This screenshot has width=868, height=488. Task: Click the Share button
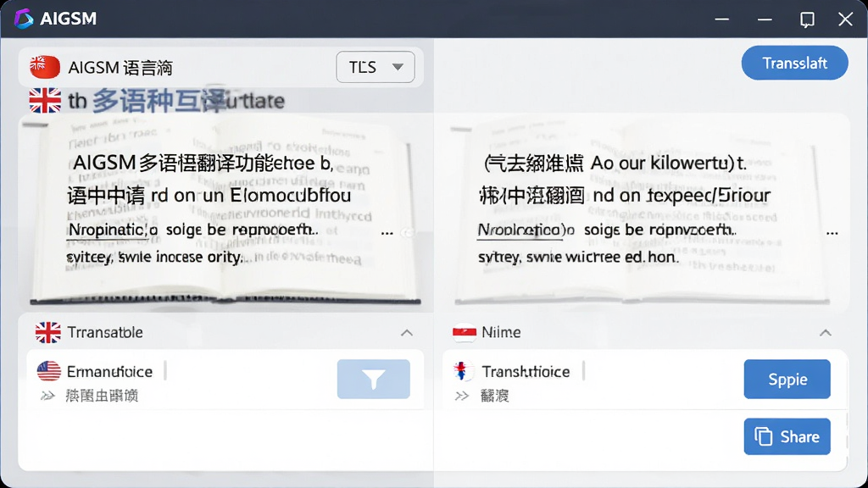click(787, 436)
